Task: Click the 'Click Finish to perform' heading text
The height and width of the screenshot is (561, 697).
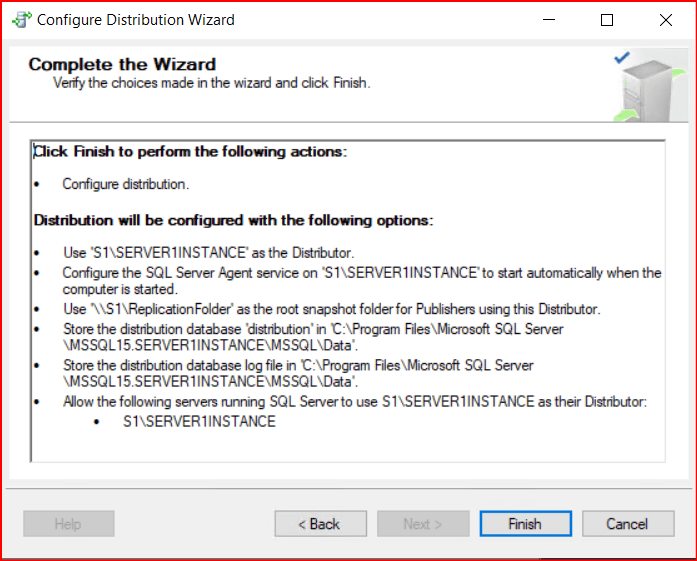Action: pyautogui.click(x=190, y=152)
